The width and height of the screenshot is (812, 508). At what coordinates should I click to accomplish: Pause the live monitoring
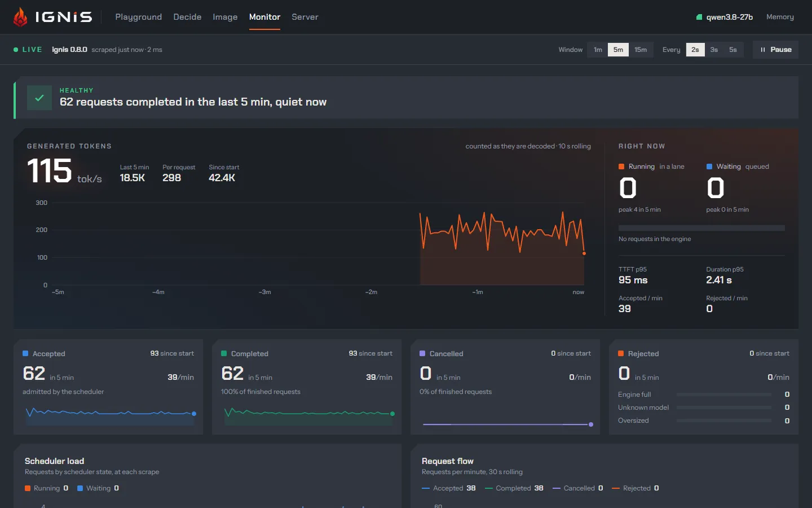point(776,50)
